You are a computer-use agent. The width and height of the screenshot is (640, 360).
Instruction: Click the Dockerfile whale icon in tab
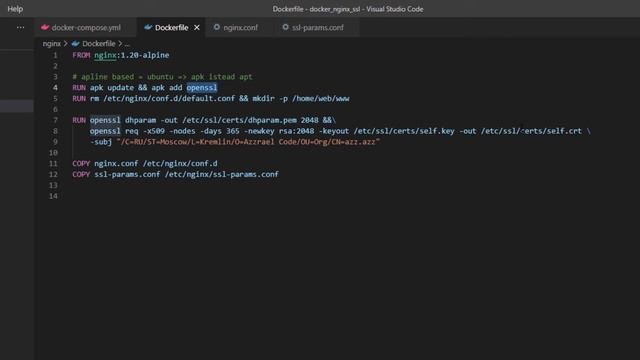tap(148, 27)
